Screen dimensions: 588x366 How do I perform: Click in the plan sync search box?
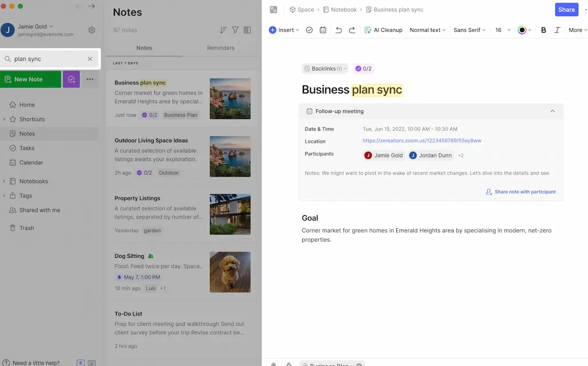[x=50, y=59]
